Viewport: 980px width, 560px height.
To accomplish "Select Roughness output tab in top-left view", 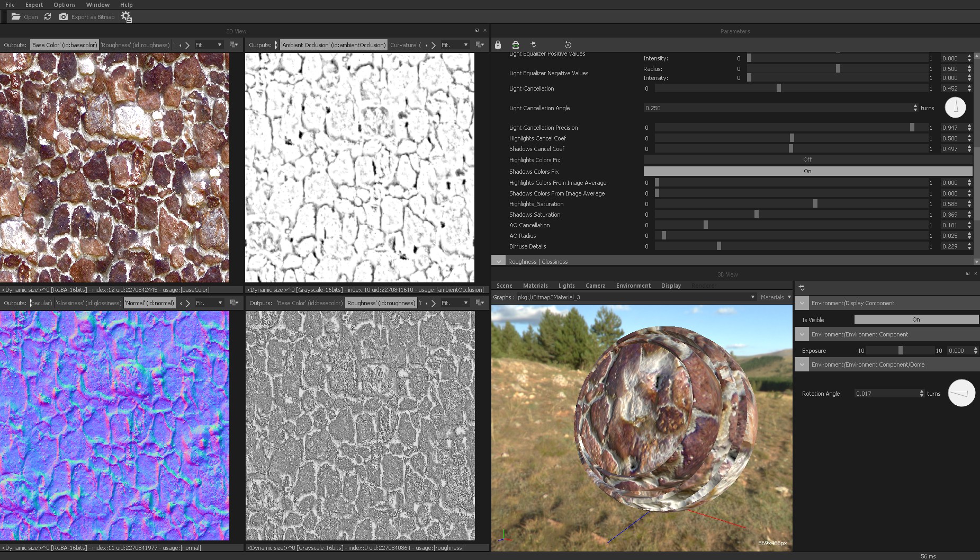I will (136, 45).
